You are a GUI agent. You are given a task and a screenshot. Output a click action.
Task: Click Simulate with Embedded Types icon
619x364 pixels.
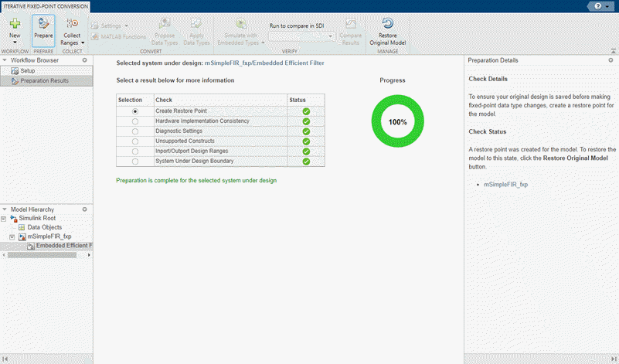241,23
